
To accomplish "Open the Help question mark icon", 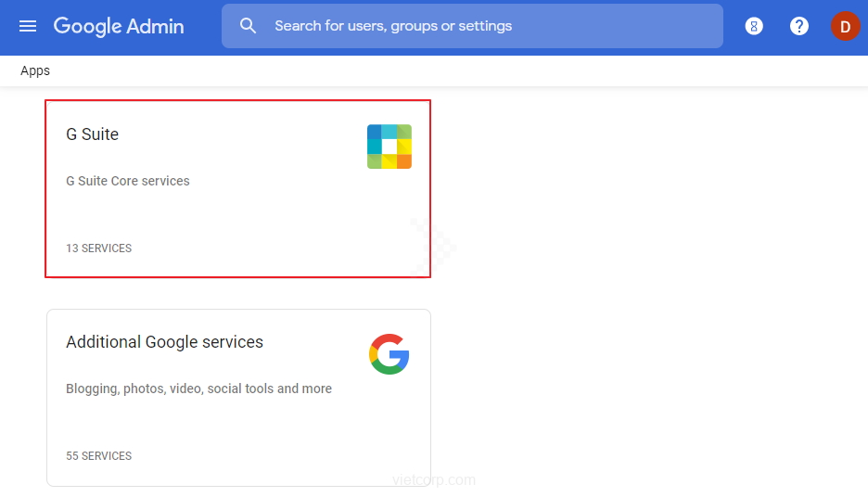I will (799, 26).
